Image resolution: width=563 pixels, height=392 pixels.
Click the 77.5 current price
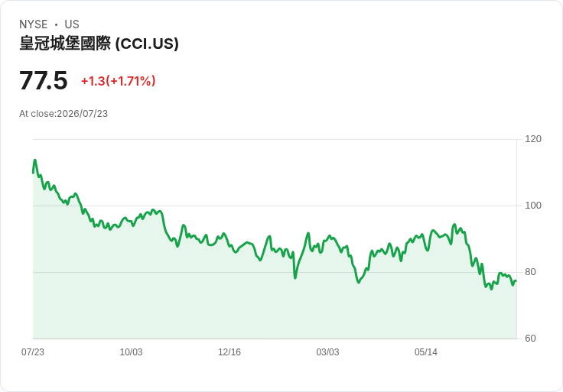44,80
